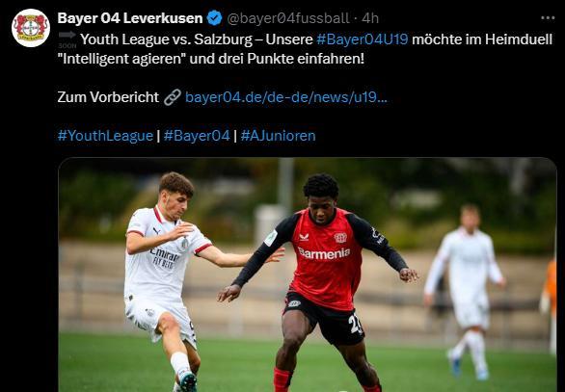
Task: Open the Bayer 04 Leverkusen display name
Action: 130,18
